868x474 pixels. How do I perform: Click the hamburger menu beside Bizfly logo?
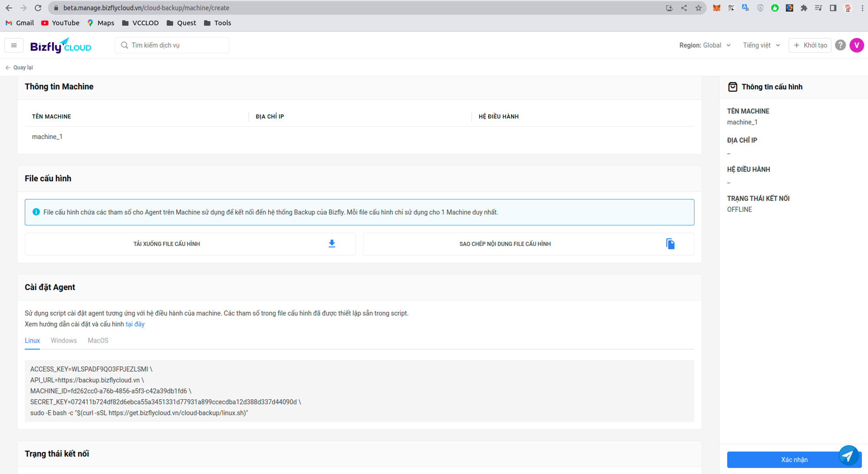point(13,45)
